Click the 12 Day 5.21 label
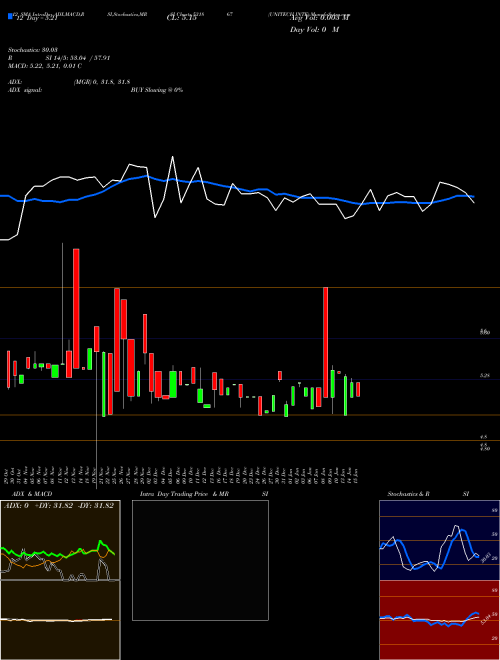 tap(35, 18)
